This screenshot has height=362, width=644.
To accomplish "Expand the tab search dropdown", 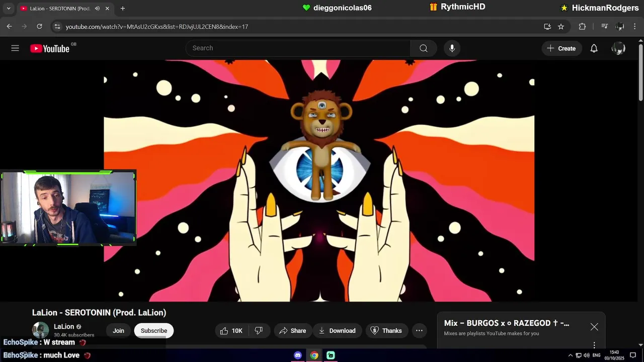I will pos(9,9).
